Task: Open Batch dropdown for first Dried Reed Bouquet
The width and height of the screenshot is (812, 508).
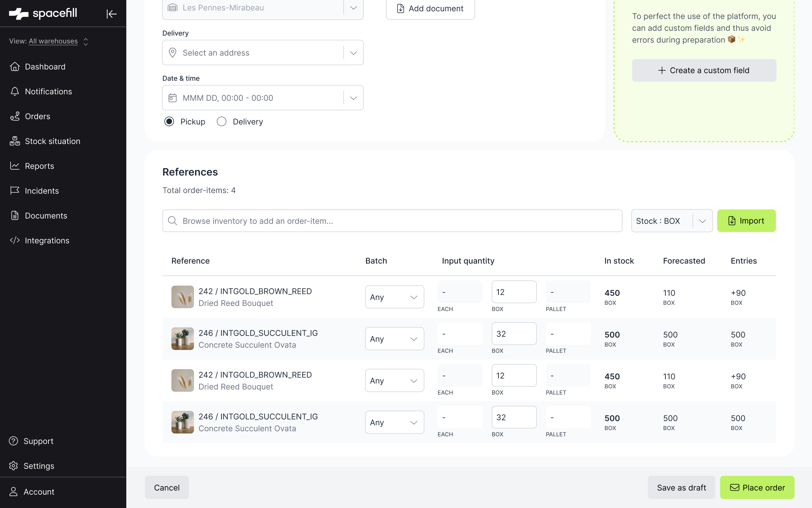Action: (x=395, y=297)
